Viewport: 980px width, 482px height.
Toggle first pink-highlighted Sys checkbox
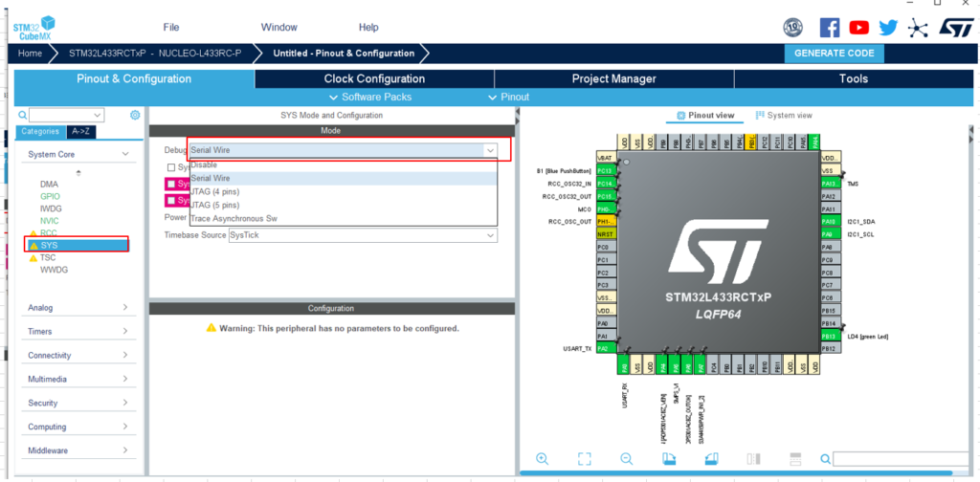(x=171, y=185)
